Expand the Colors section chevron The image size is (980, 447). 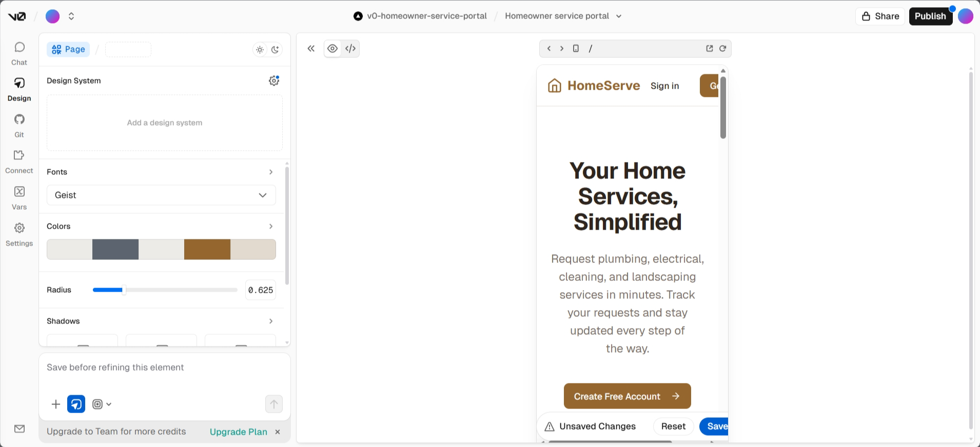click(271, 227)
